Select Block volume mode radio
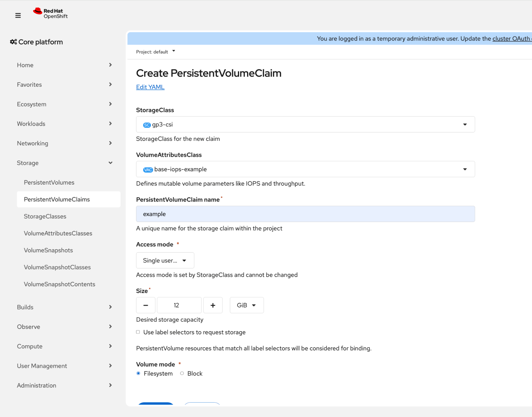Screen dimensions: 532x417 pos(182,373)
